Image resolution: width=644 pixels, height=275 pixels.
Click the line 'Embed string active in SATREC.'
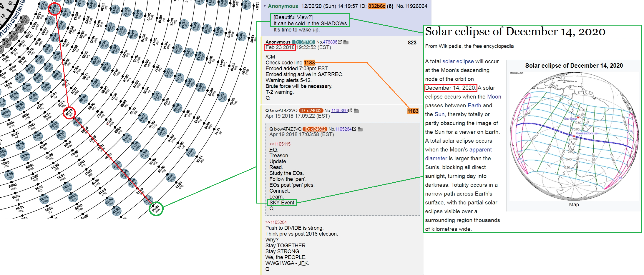[x=304, y=74]
